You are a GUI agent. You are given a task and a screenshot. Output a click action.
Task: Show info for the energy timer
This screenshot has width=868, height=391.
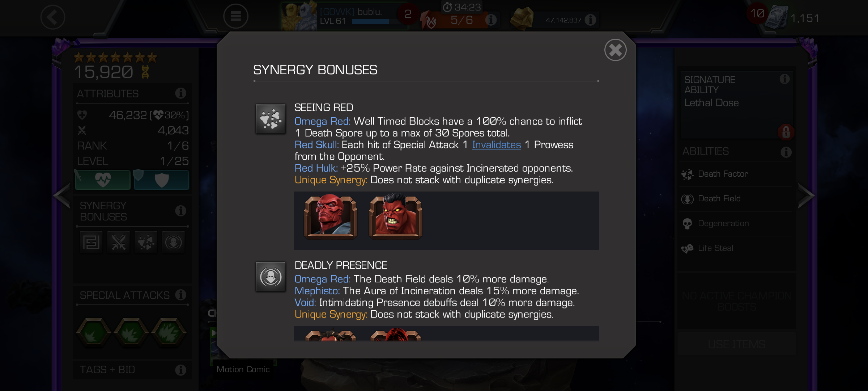pos(491,20)
